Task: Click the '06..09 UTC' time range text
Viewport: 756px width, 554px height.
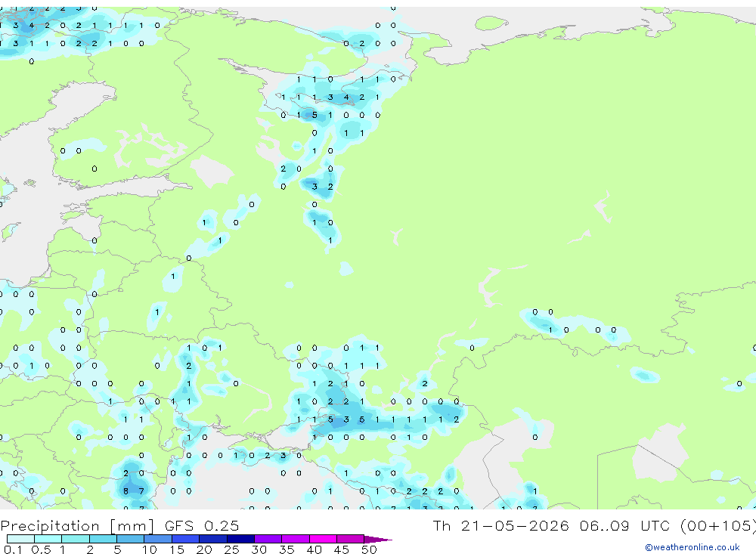Action: click(625, 525)
